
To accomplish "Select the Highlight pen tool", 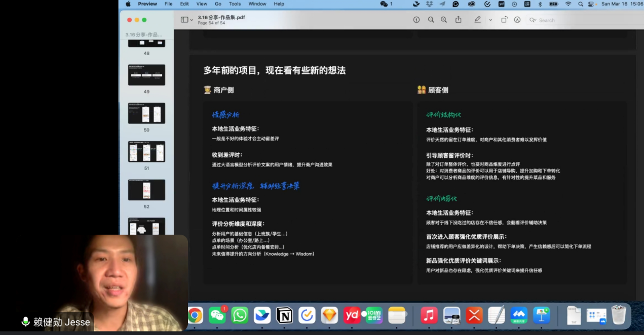I will point(477,20).
